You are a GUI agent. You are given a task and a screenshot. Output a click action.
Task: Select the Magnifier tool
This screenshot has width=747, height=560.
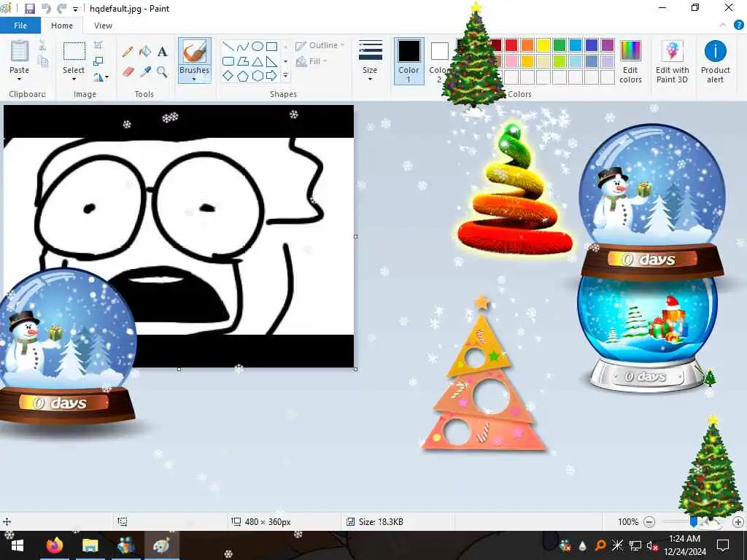pyautogui.click(x=163, y=72)
